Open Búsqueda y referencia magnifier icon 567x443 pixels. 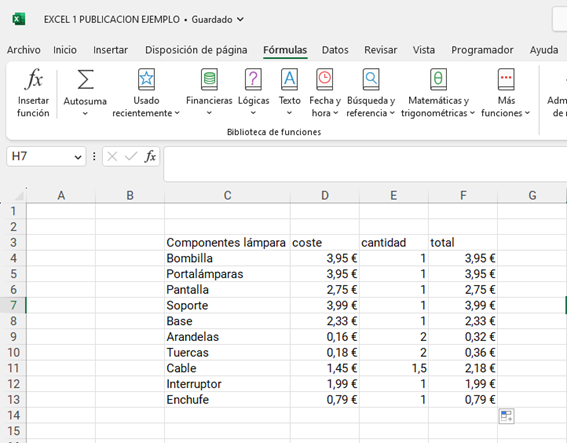[371, 79]
